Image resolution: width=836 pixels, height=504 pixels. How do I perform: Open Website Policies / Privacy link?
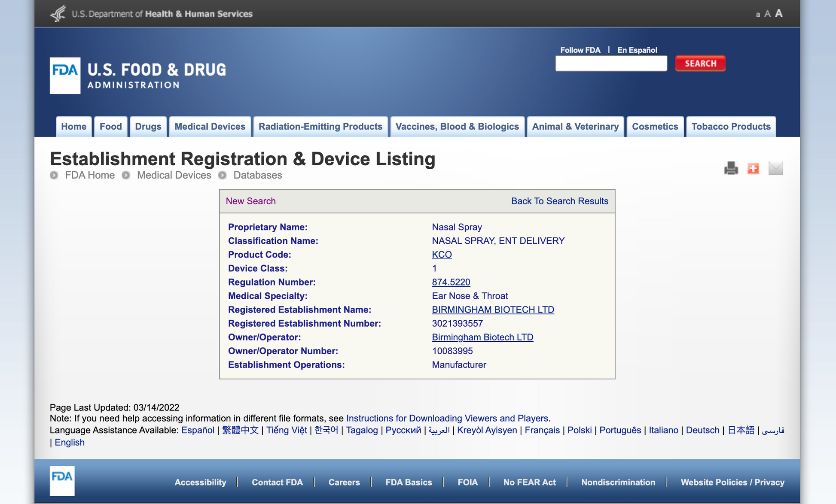[732, 483]
